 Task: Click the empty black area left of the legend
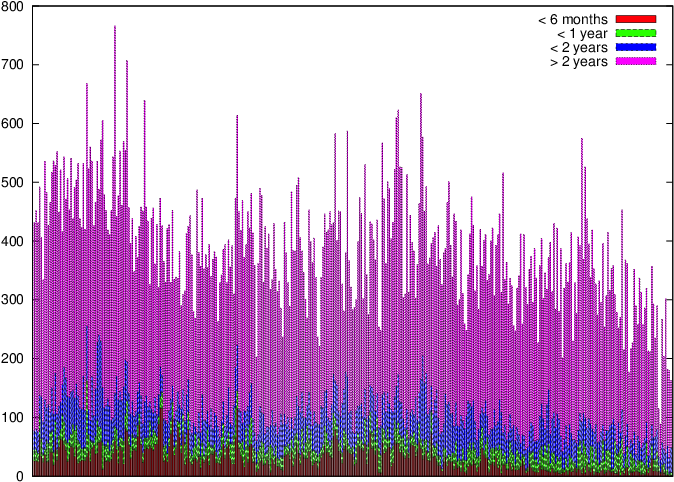[540, 40]
